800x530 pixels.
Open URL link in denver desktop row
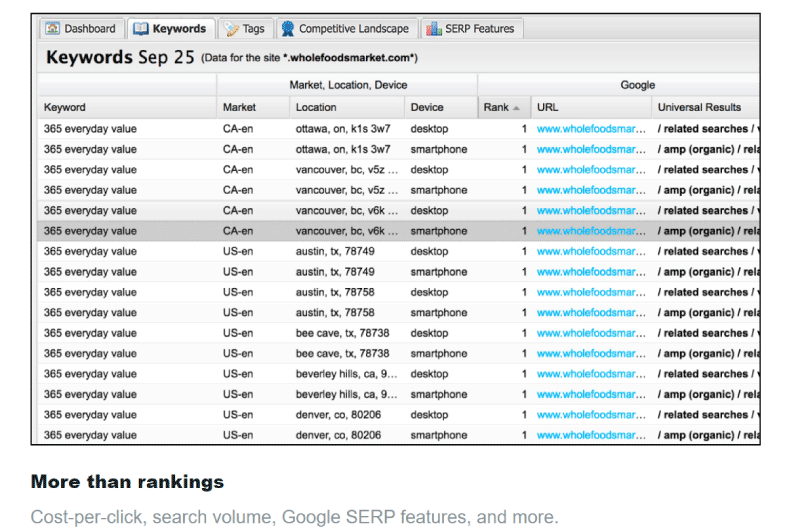591,415
